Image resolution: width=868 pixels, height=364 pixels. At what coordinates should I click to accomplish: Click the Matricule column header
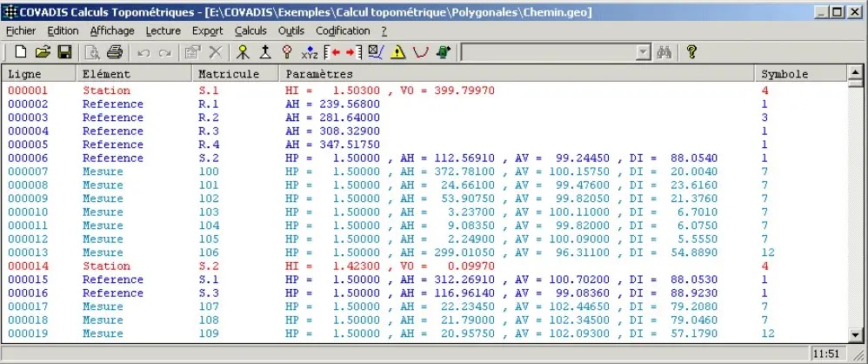[x=236, y=74]
